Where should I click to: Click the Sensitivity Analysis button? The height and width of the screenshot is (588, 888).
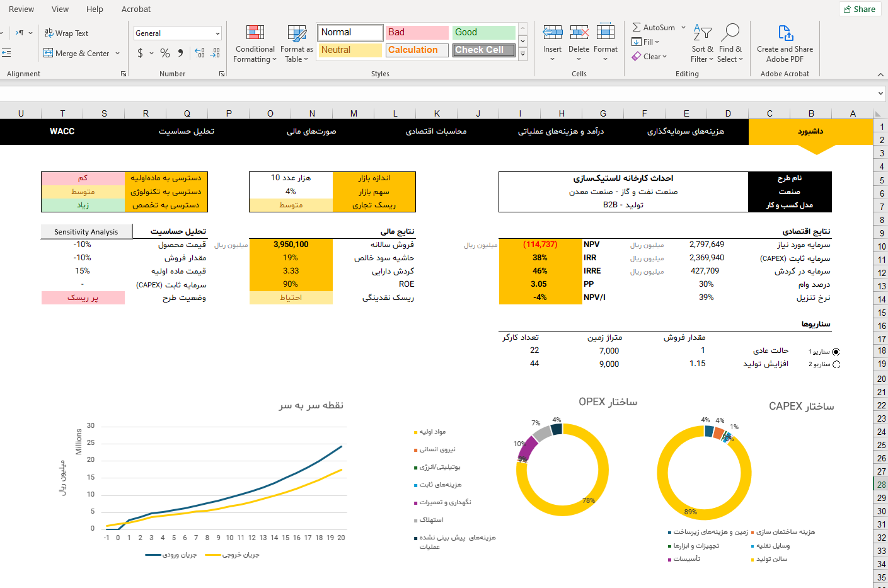[86, 232]
